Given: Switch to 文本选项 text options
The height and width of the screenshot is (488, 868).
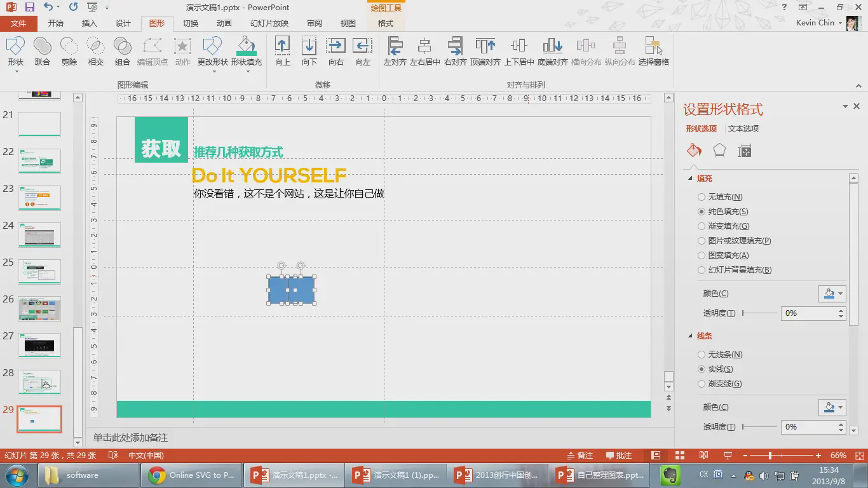Looking at the screenshot, I should click(743, 129).
